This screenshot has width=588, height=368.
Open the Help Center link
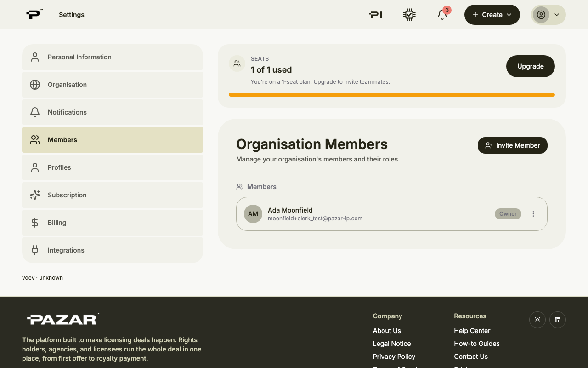tap(472, 331)
